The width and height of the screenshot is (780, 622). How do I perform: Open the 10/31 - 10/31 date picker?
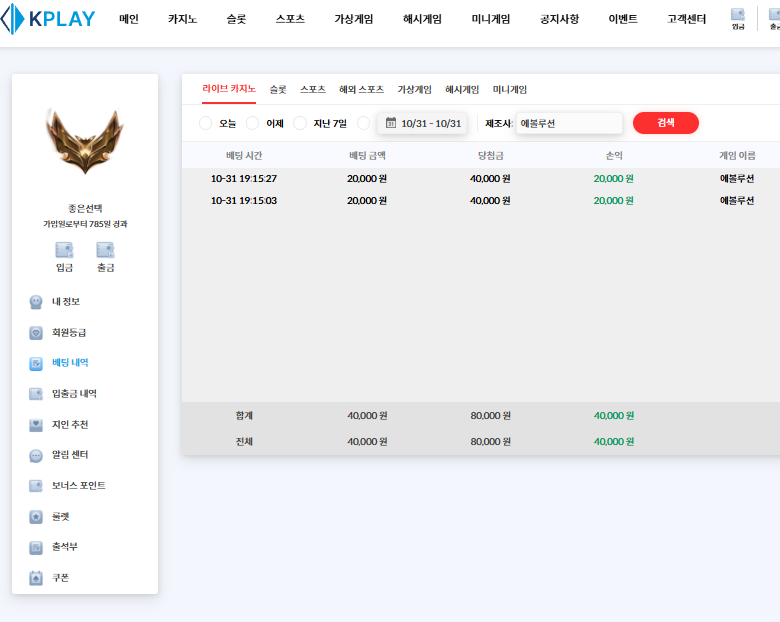pyautogui.click(x=422, y=123)
